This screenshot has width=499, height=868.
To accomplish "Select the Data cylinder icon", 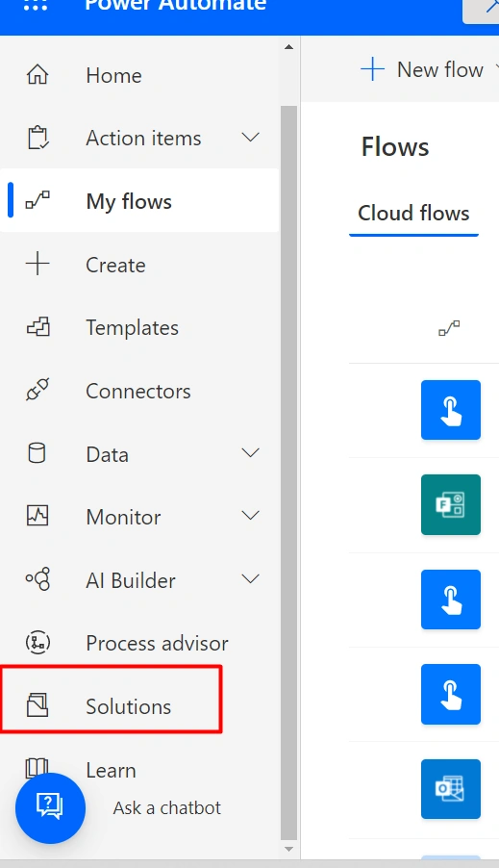I will 37,453.
